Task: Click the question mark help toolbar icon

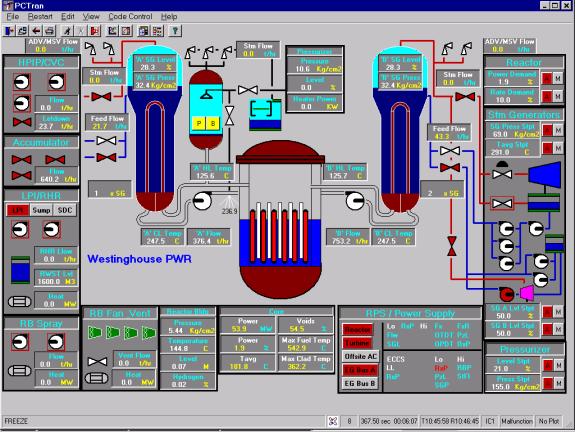Action: 175,31
